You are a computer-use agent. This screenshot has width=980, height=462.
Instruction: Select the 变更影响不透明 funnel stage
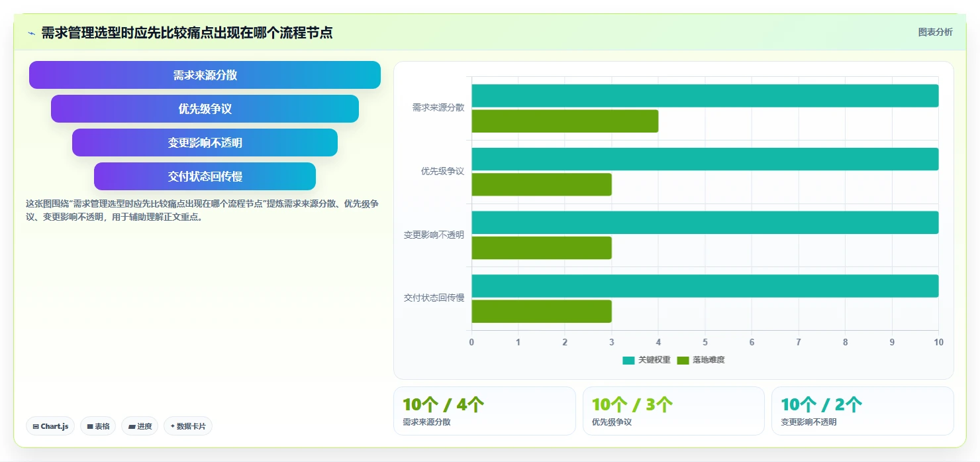tap(205, 143)
